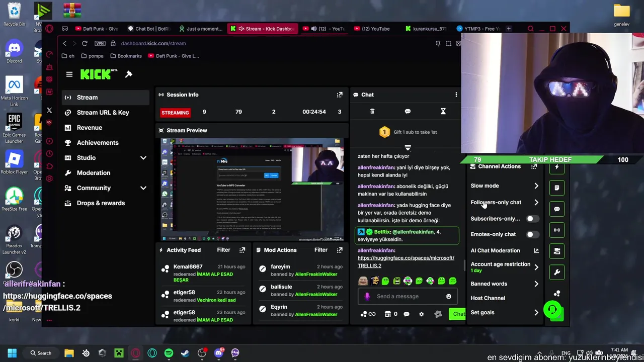Open the emoji picker in the message box

click(449, 296)
